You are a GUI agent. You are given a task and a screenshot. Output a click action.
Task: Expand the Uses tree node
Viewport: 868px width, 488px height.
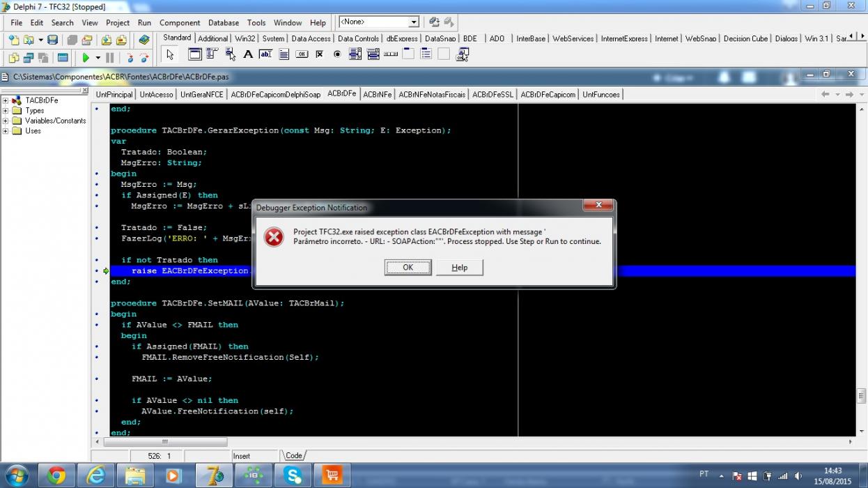coord(6,130)
